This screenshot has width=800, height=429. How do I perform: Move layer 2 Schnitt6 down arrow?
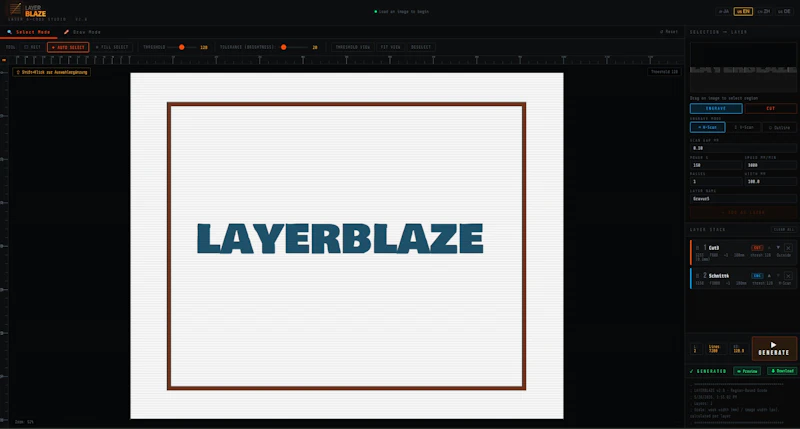click(779, 275)
